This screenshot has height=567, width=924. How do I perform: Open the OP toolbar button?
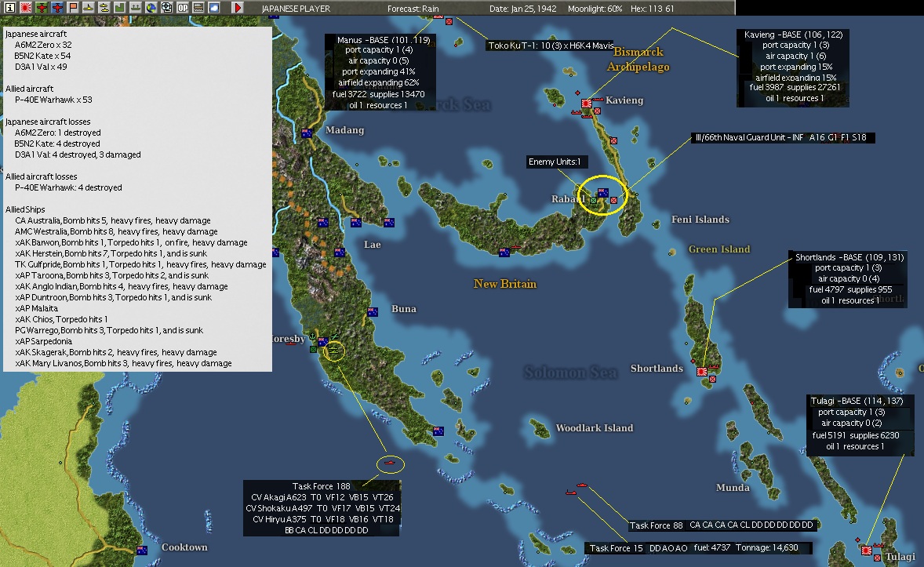pos(183,8)
